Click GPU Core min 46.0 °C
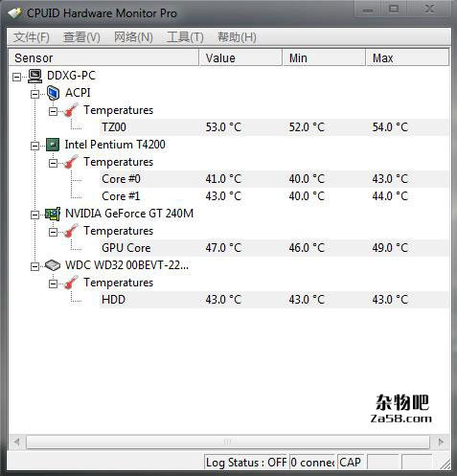 click(x=307, y=248)
